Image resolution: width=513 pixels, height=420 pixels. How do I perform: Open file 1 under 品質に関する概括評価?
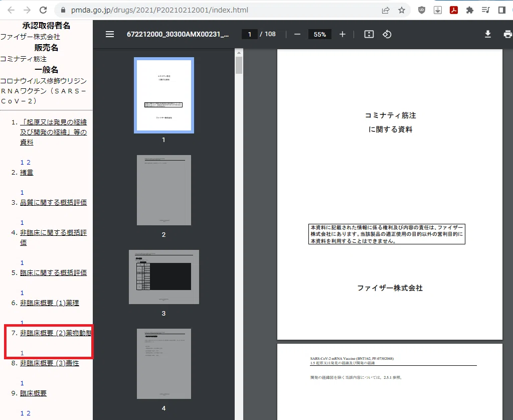(22, 223)
